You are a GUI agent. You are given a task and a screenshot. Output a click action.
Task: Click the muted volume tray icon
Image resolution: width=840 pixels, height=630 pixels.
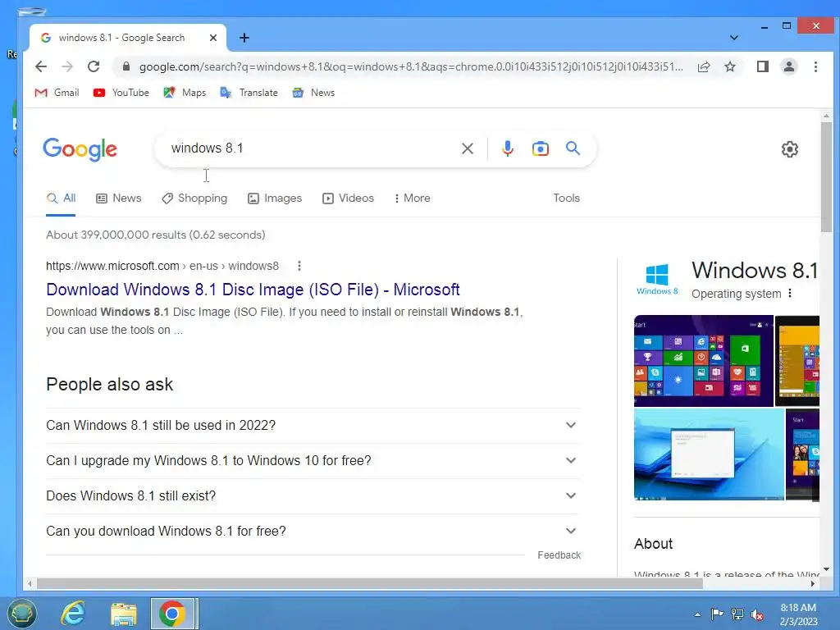757,614
